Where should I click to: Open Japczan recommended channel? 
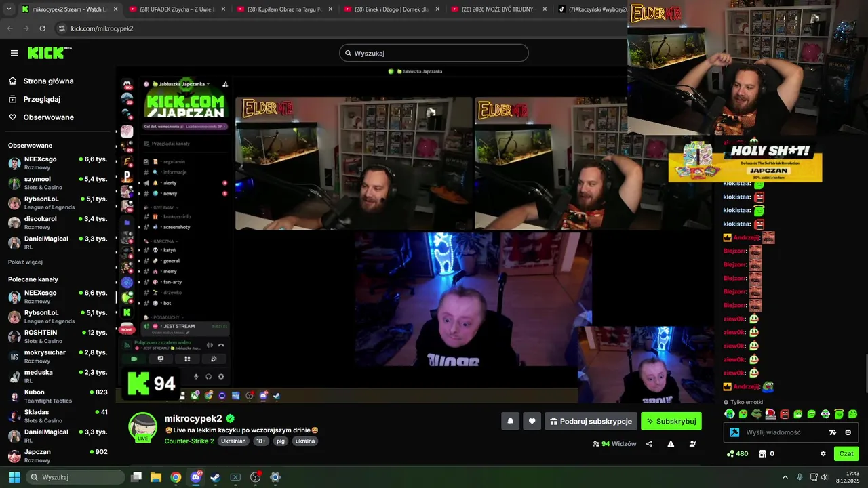[58, 455]
